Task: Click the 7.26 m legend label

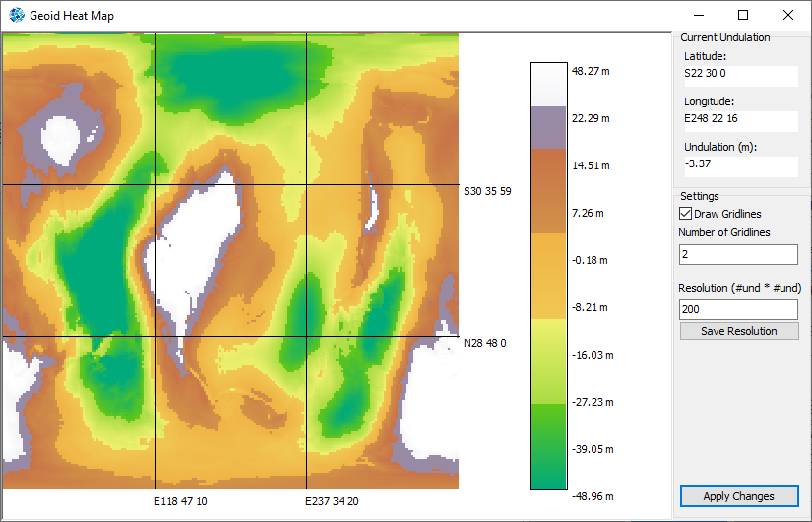Action: (x=588, y=213)
